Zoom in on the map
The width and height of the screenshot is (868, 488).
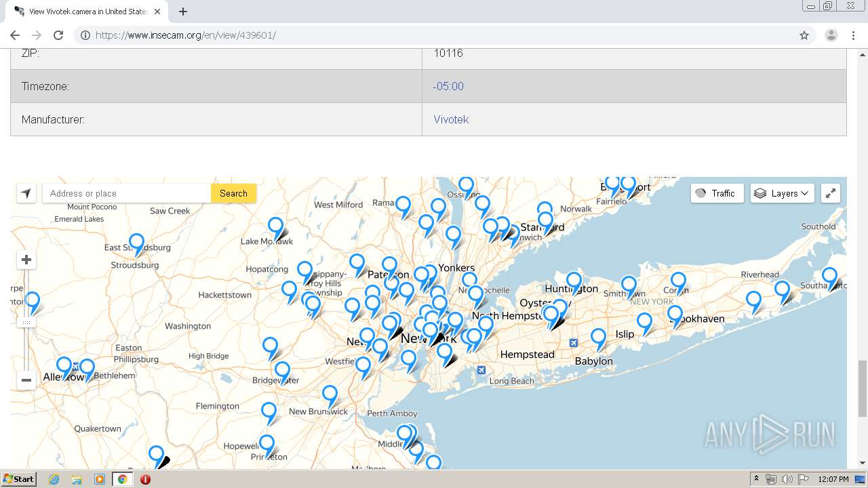tap(26, 260)
